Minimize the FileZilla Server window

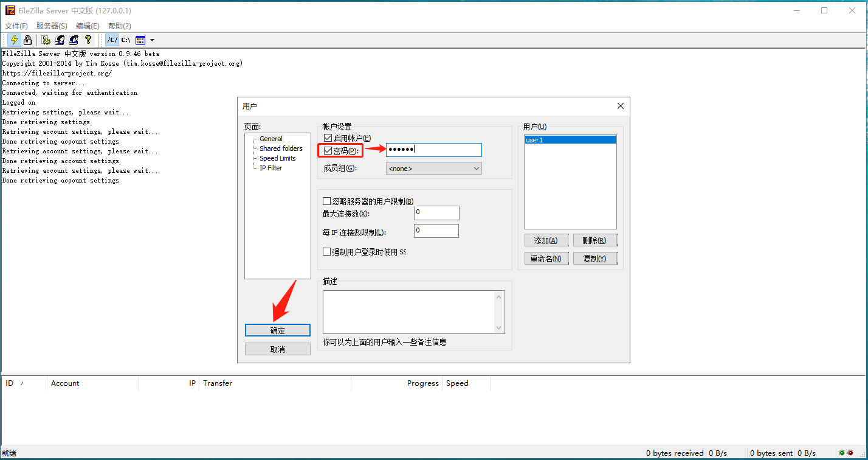tap(796, 10)
